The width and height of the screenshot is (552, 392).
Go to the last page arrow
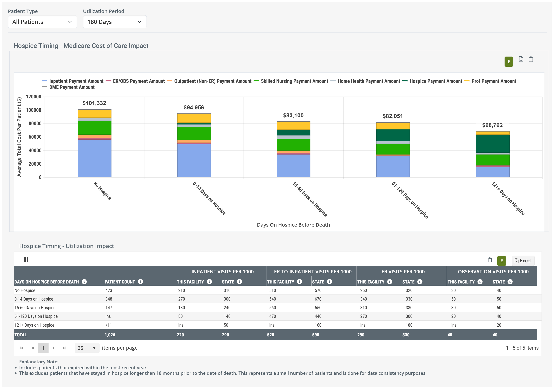click(x=64, y=348)
